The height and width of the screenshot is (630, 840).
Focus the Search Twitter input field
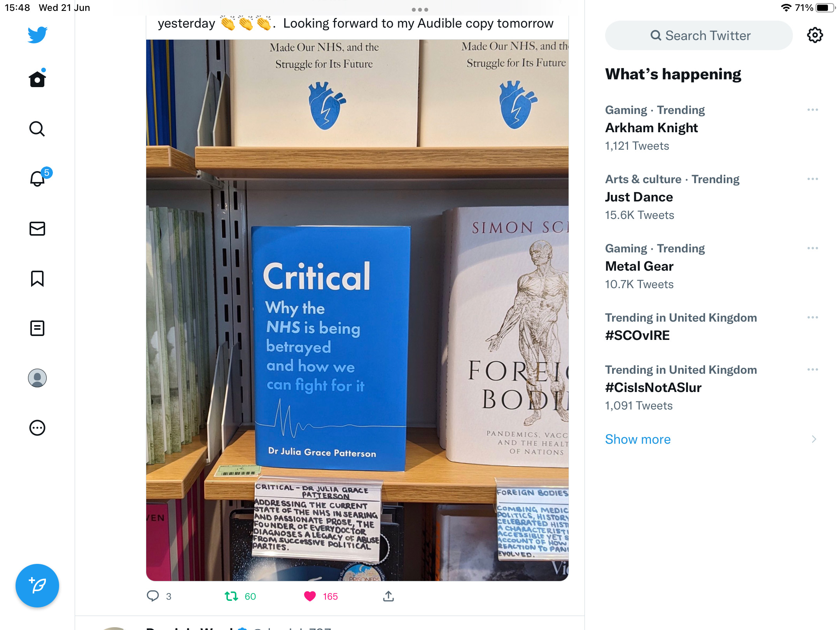click(699, 35)
